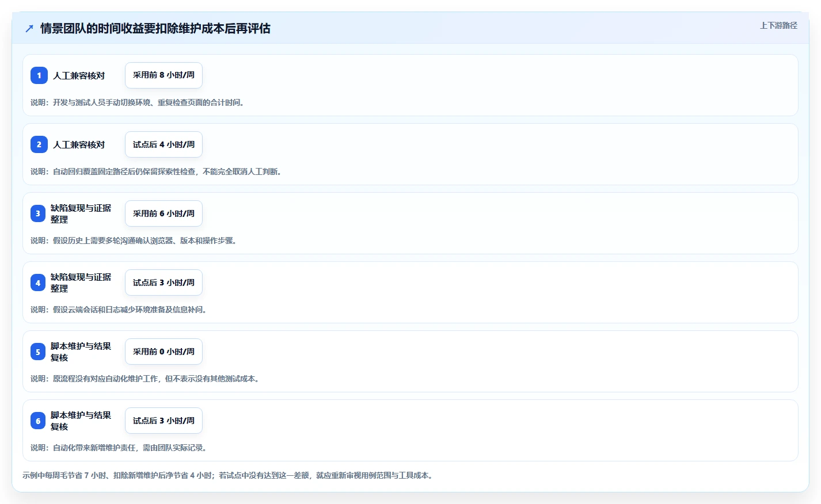Click note about 自动化带来新增维护责任

coord(119,448)
